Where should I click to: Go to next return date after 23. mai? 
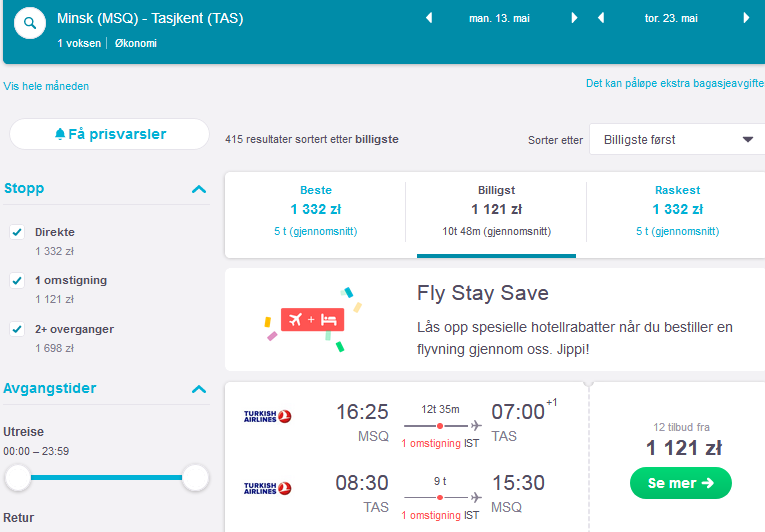click(x=746, y=18)
